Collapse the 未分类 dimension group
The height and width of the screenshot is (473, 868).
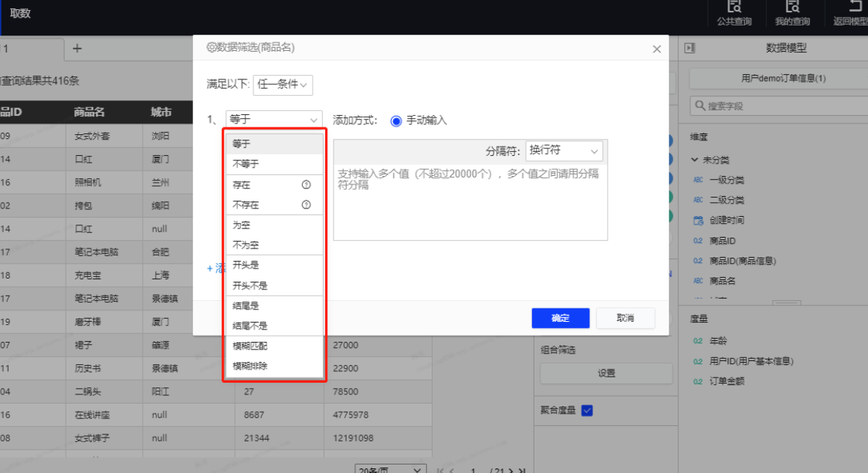(x=695, y=160)
